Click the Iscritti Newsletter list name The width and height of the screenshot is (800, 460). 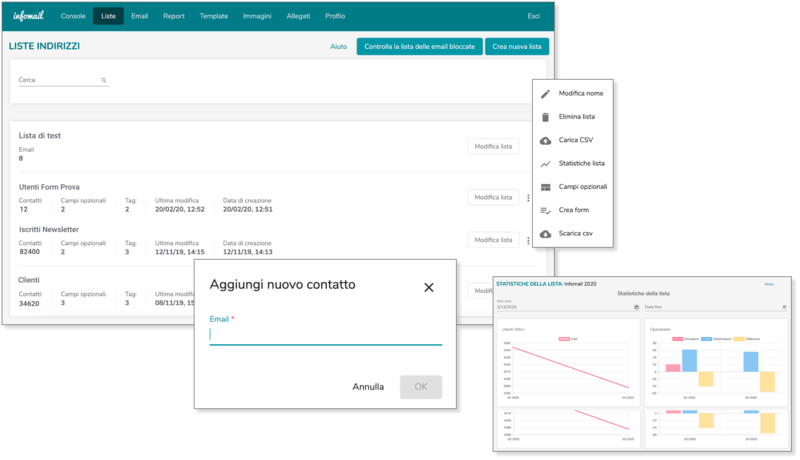48,229
